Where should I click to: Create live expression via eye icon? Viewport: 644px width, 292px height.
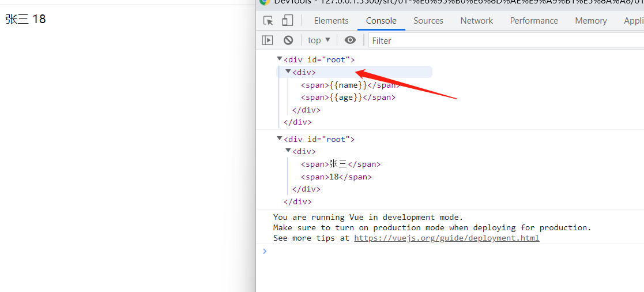point(350,40)
